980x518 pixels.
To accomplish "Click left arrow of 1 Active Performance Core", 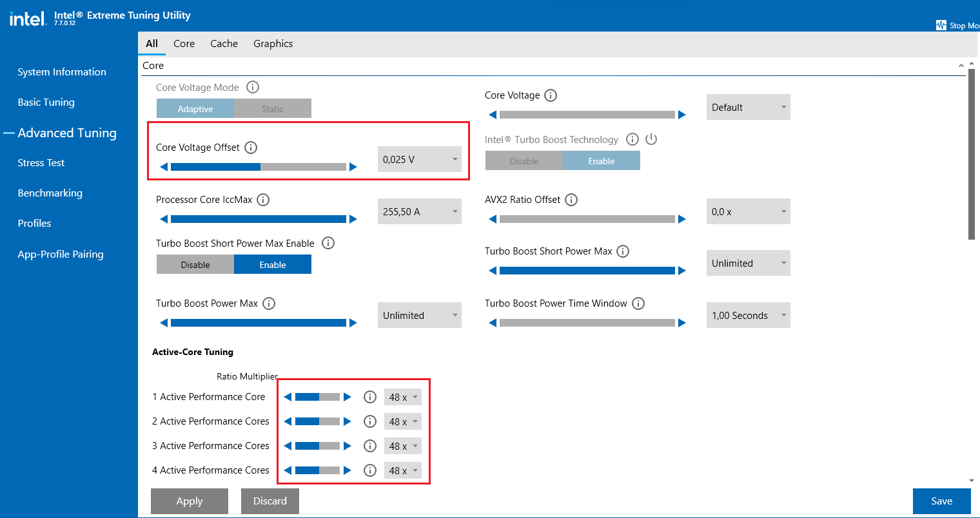I will [x=288, y=397].
